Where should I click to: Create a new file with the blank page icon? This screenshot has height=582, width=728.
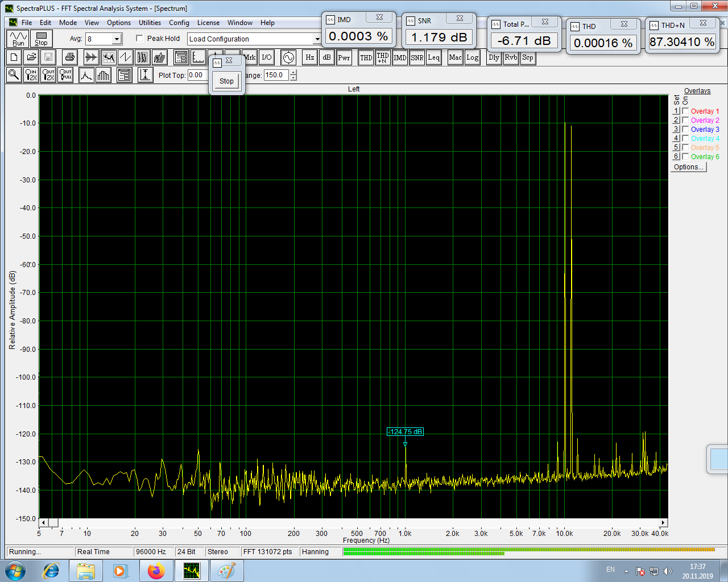14,57
